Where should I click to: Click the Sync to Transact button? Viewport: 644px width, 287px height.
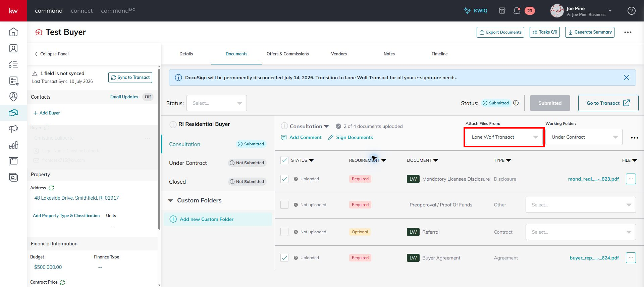(130, 78)
